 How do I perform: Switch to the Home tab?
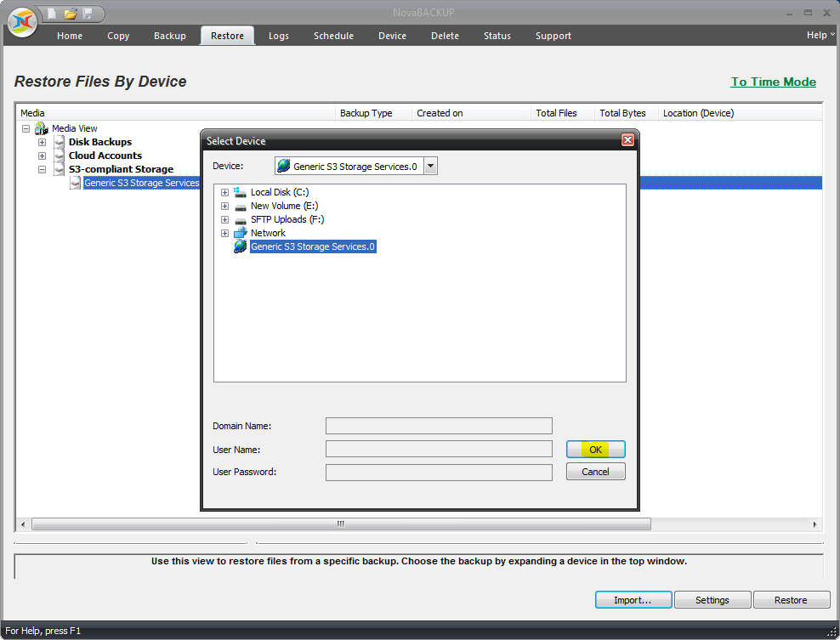pyautogui.click(x=70, y=36)
